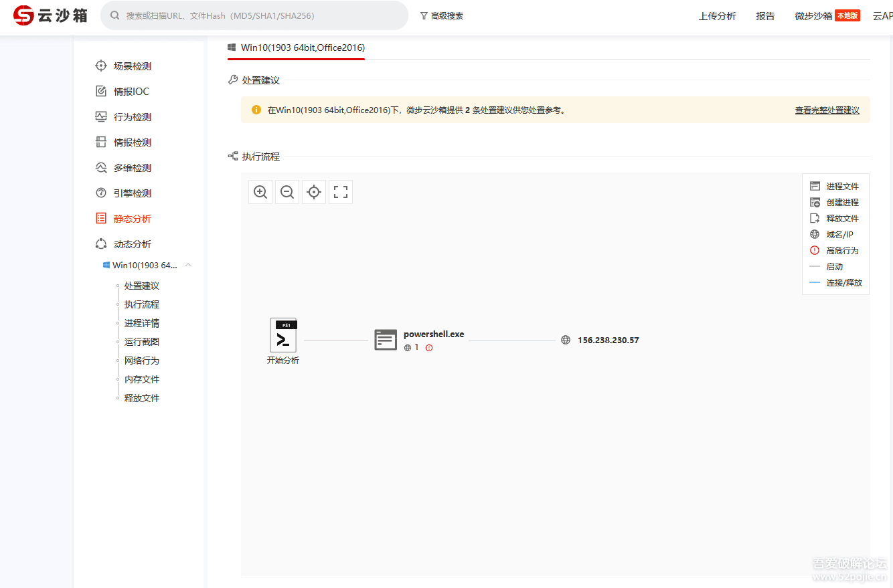
Task: Click 多维检测 sidebar icon
Action: (101, 167)
